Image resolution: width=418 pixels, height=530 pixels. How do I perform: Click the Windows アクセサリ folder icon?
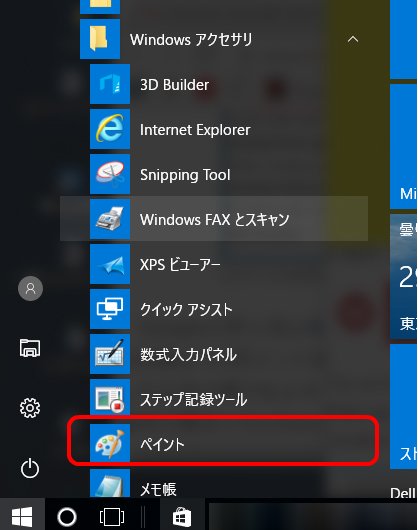100,39
